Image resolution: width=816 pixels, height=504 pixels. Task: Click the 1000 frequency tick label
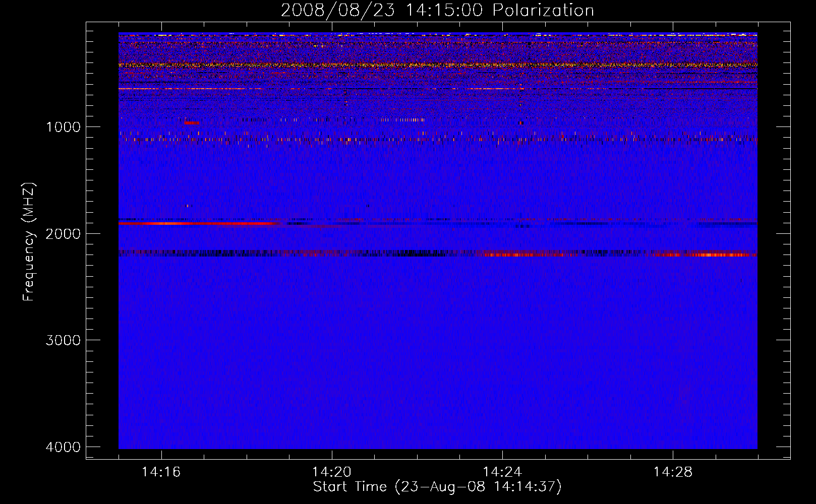[63, 127]
